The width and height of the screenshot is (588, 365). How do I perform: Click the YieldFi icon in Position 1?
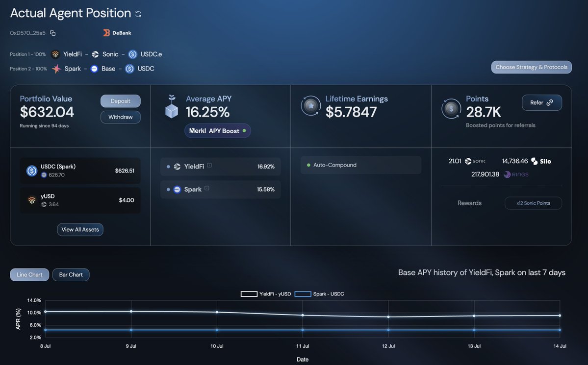55,54
